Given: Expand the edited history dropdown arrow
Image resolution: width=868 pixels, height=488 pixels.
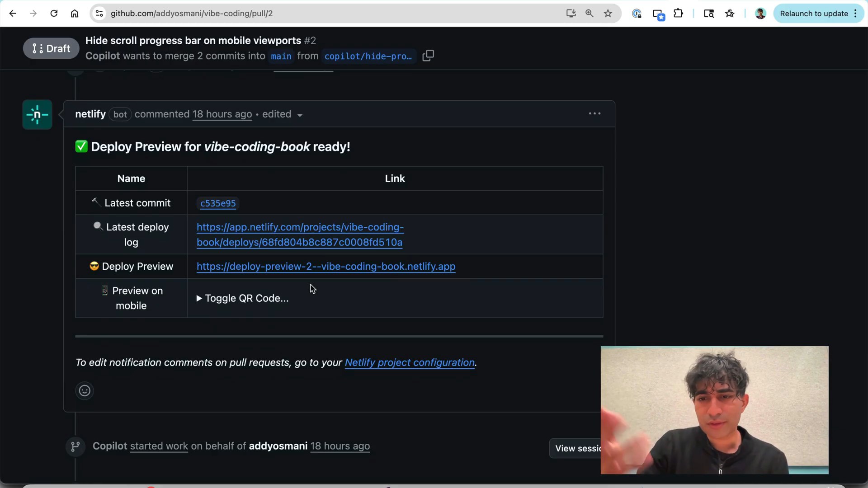Looking at the screenshot, I should pyautogui.click(x=300, y=115).
